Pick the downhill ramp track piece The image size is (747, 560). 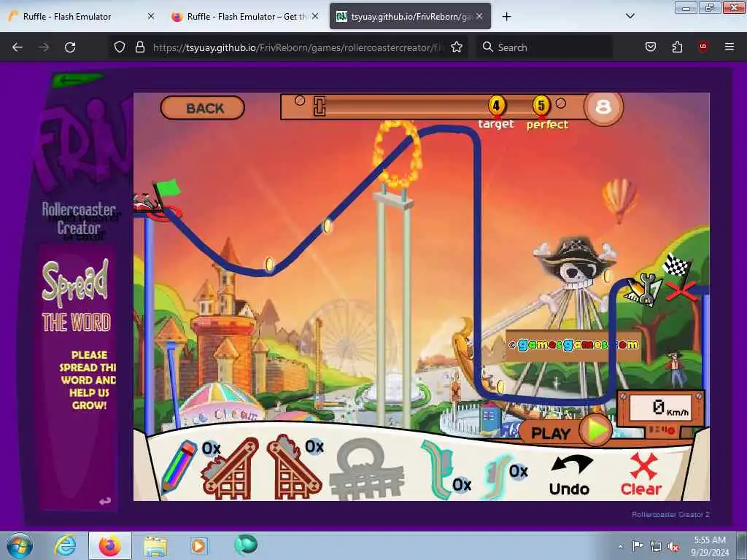(x=293, y=467)
